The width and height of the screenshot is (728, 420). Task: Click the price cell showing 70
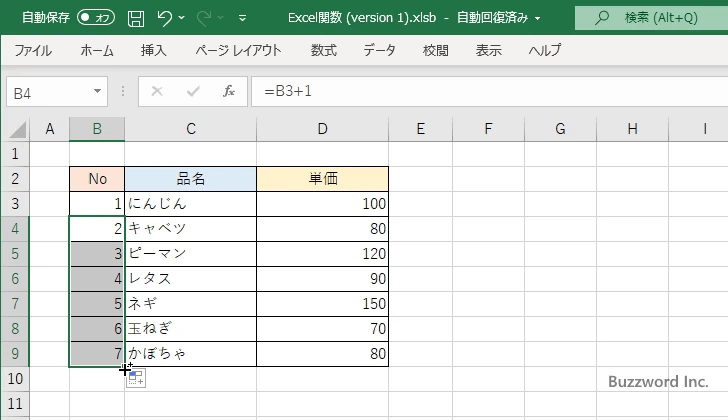(x=323, y=329)
